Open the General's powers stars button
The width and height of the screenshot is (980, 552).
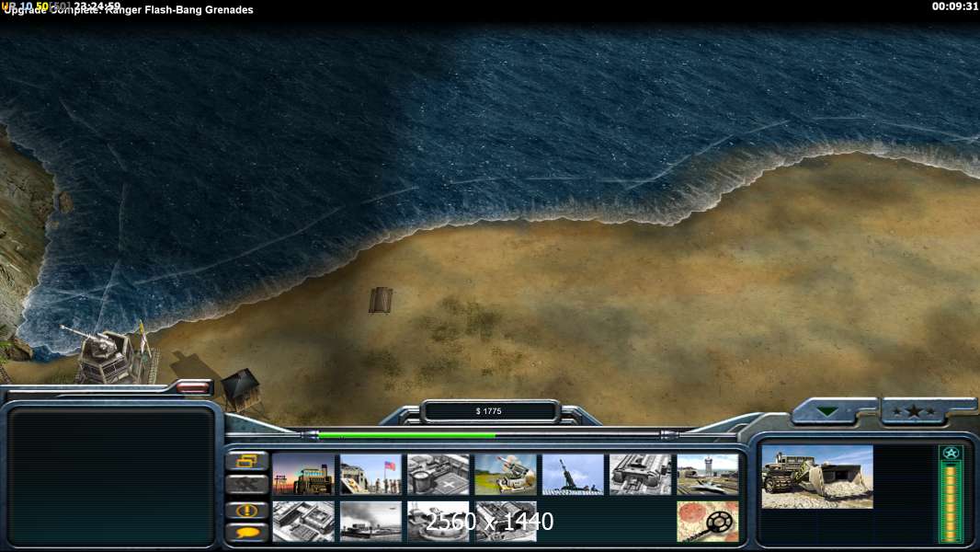pos(914,411)
